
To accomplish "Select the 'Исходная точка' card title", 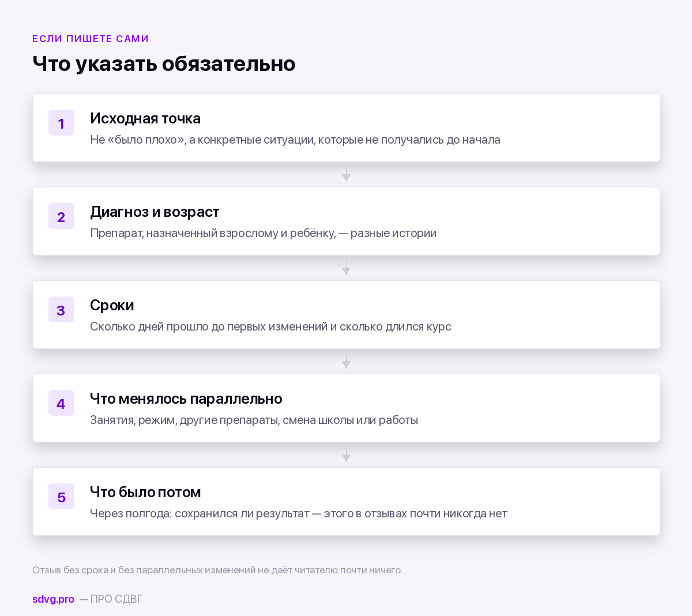I will coord(145,118).
